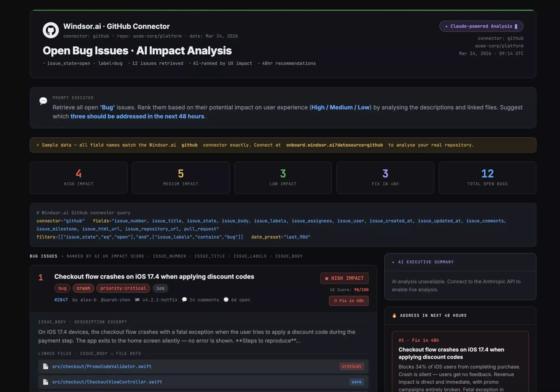Click the red High Impact badge on issue 1

pyautogui.click(x=344, y=278)
